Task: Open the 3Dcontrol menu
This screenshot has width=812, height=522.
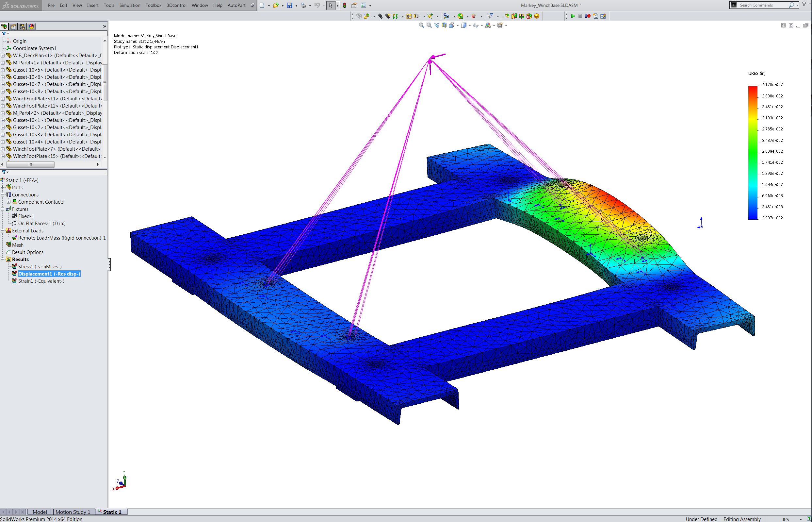Action: (176, 6)
